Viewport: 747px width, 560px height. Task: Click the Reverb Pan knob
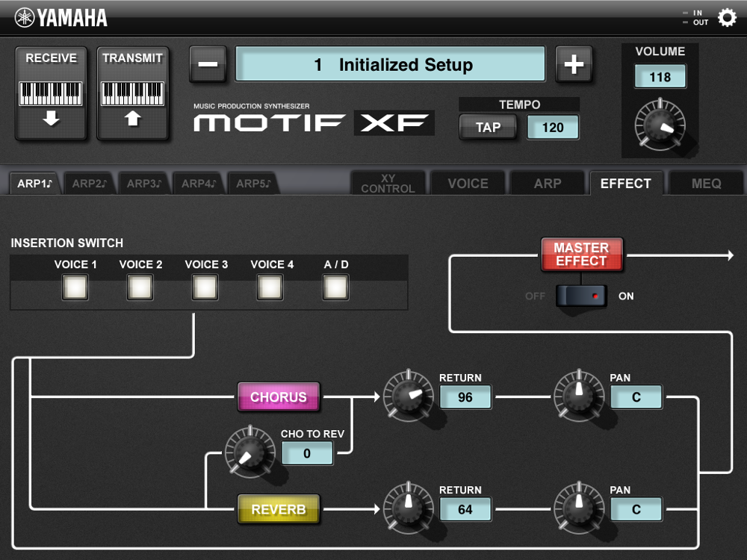pyautogui.click(x=579, y=507)
